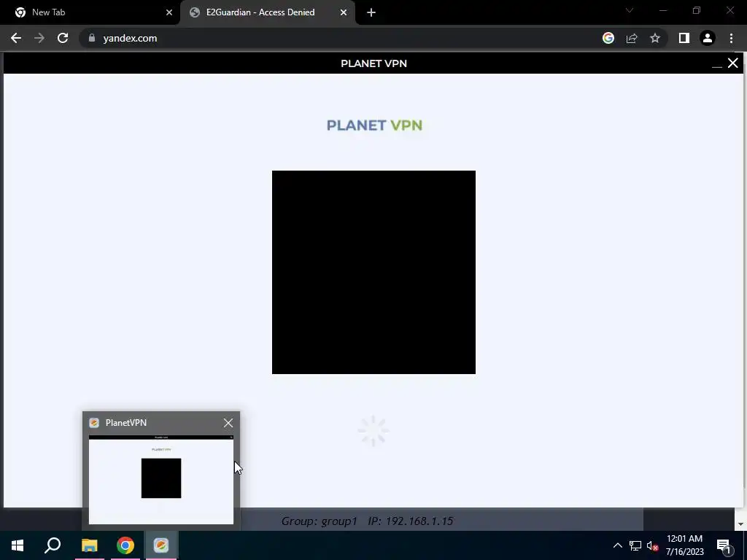Screen dimensions: 747x560
Task: Close the PlanetVPN taskbar preview
Action: pyautogui.click(x=228, y=422)
